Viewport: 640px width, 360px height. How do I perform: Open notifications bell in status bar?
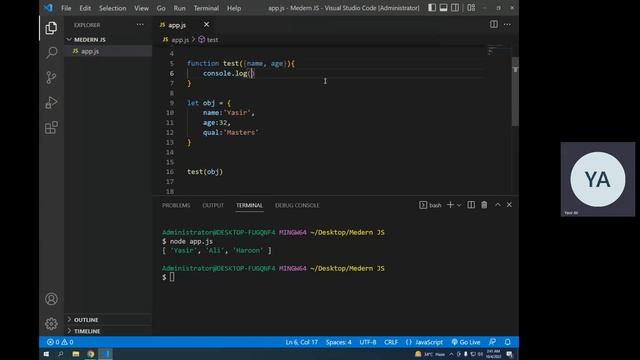[507, 342]
